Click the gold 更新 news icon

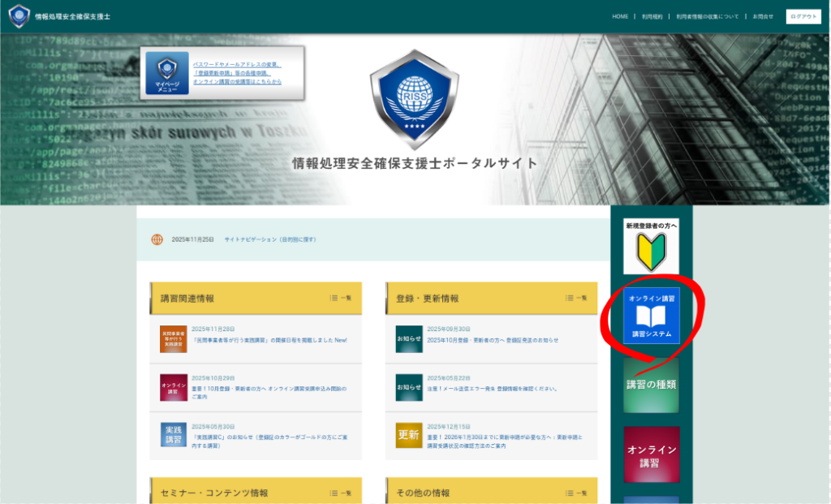tap(409, 435)
